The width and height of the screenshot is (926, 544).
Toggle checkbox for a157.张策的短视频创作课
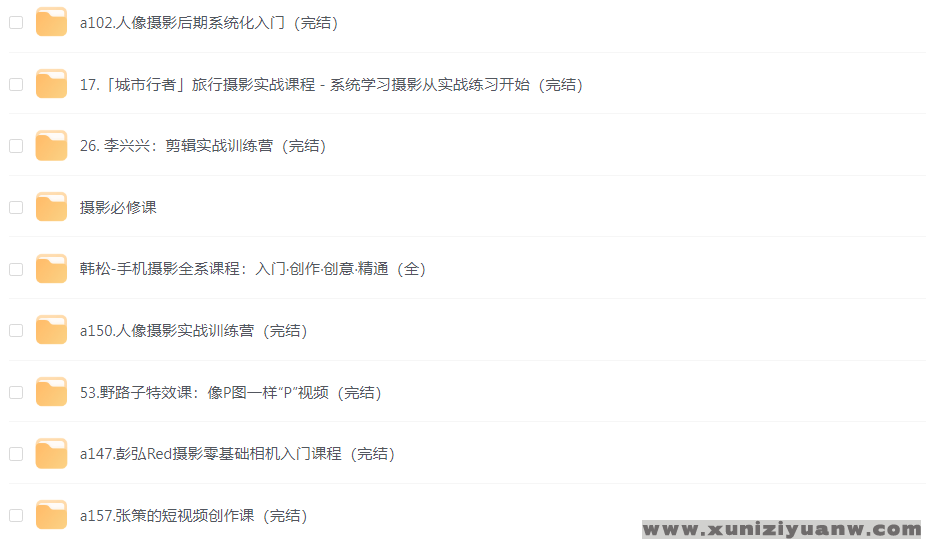[16, 515]
